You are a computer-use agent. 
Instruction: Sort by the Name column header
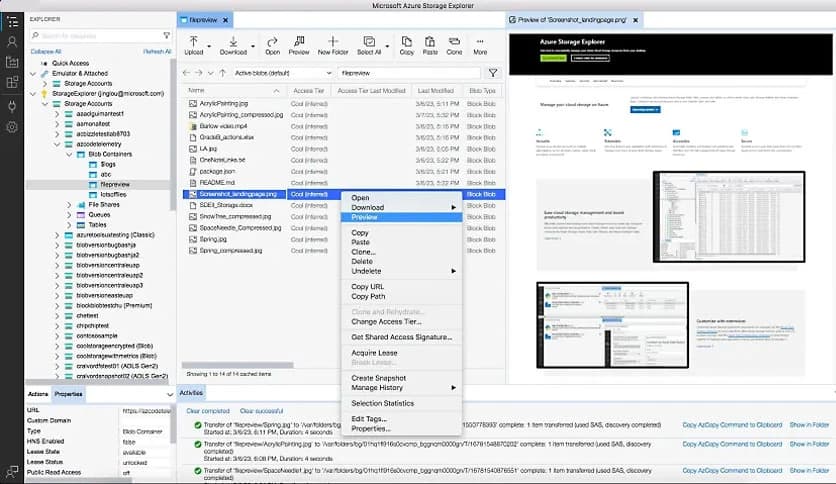coord(234,91)
